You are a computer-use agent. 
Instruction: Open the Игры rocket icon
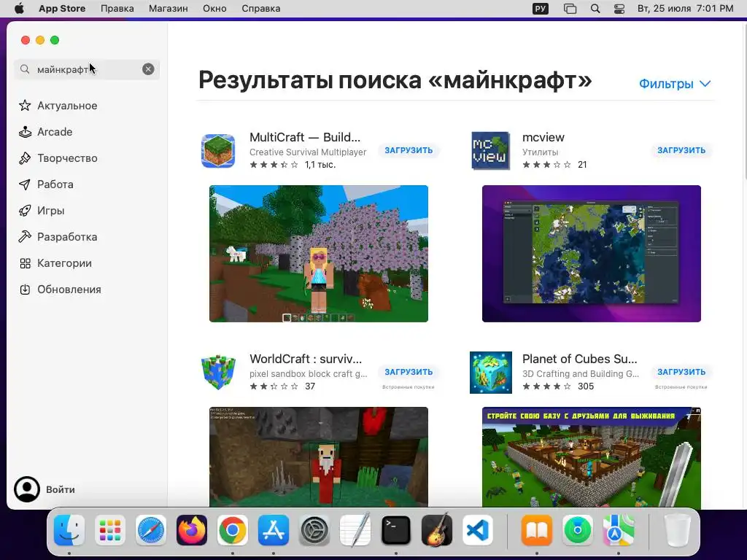click(x=25, y=211)
